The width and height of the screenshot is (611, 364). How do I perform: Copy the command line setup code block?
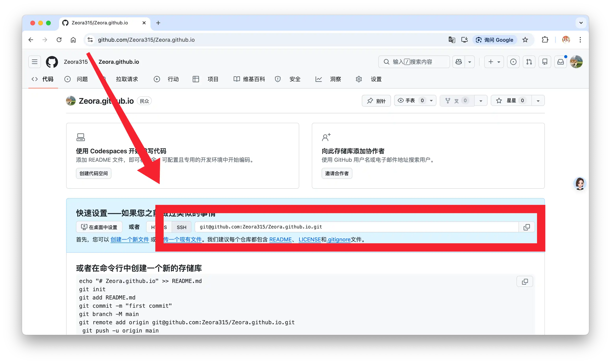525,282
